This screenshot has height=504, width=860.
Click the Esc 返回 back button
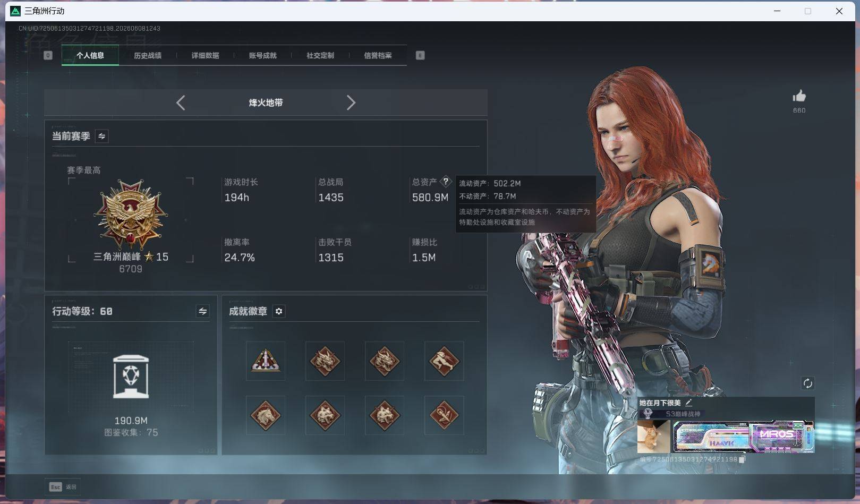pyautogui.click(x=63, y=487)
